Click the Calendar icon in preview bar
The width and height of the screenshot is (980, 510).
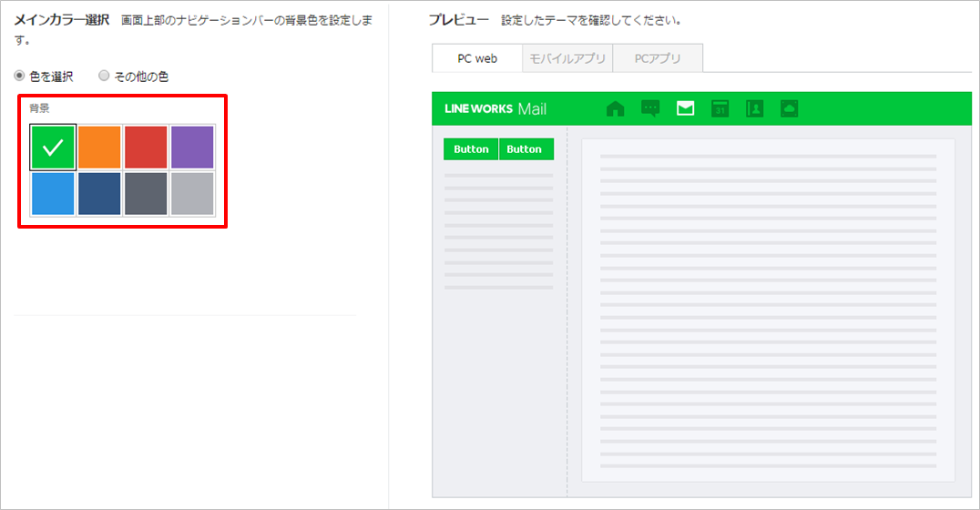click(x=720, y=109)
